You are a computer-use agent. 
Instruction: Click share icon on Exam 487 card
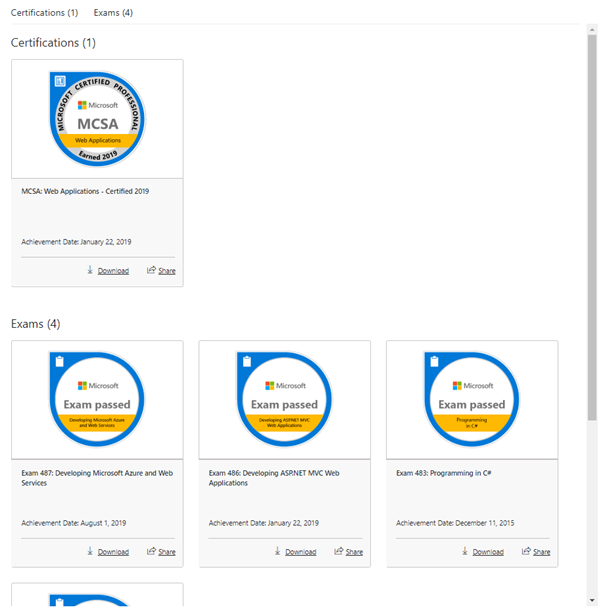pos(151,551)
